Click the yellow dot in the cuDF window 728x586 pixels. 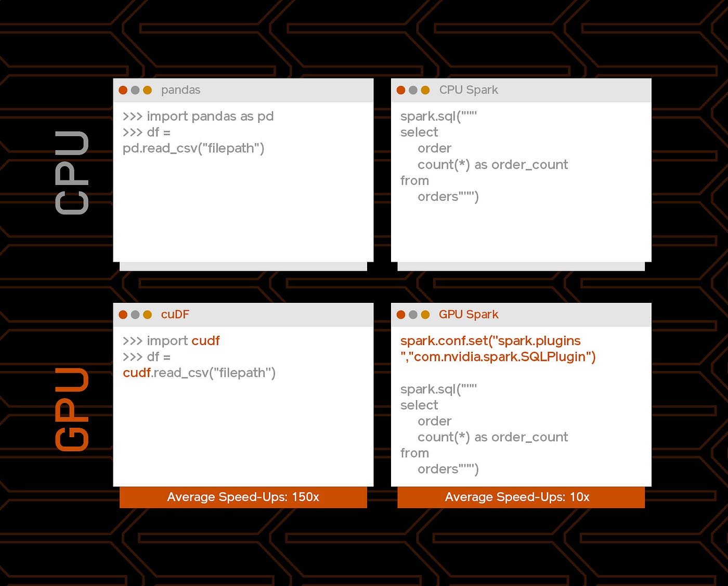click(x=147, y=314)
